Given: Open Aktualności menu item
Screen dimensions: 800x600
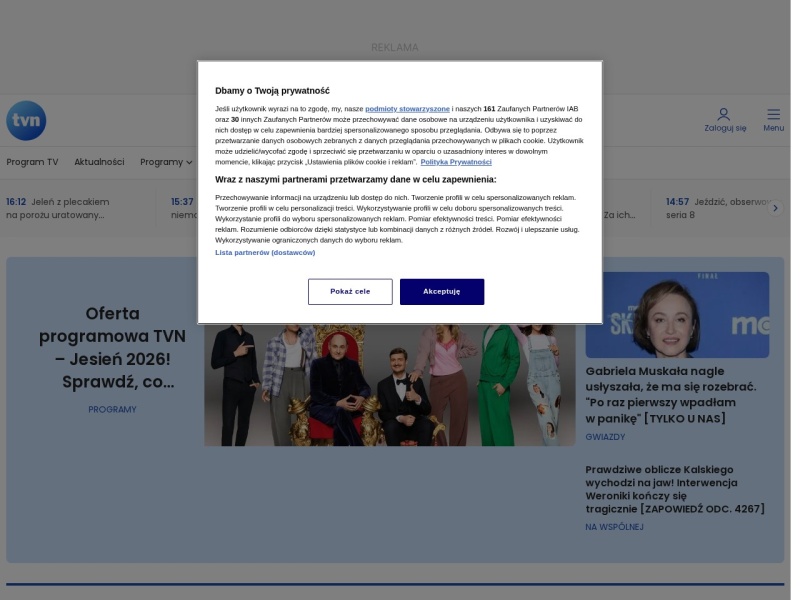Looking at the screenshot, I should pos(99,162).
